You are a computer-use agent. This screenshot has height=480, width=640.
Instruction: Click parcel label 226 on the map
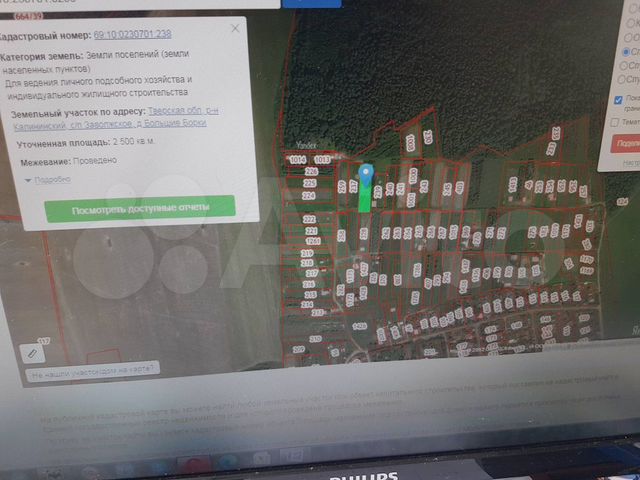310,172
